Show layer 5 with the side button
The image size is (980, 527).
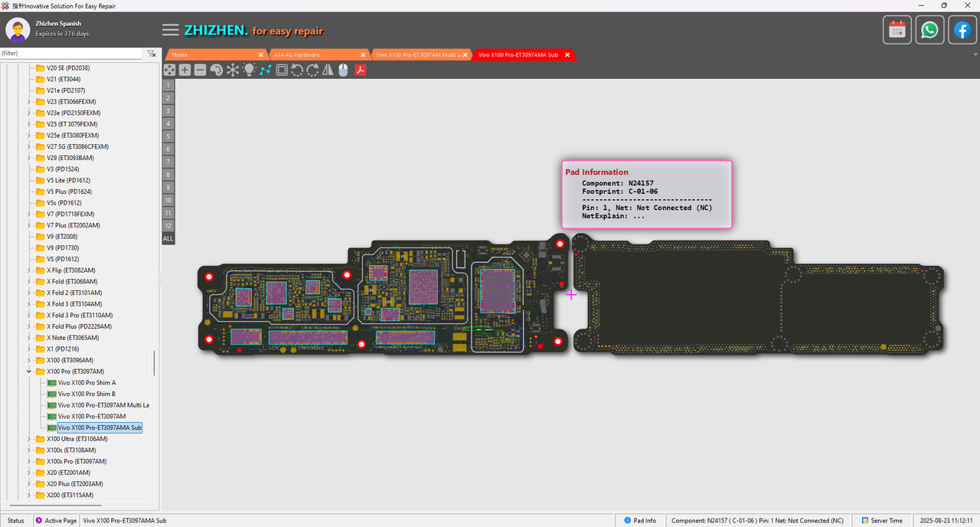168,136
